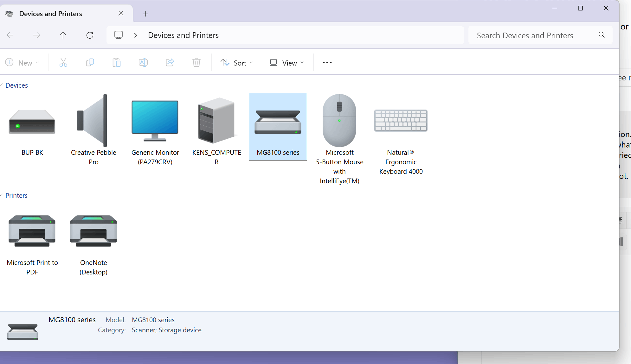The image size is (631, 364).
Task: Add a new tab
Action: click(x=145, y=14)
